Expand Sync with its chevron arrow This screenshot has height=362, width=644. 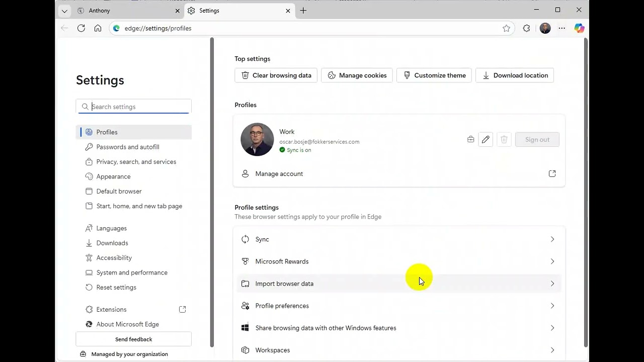pyautogui.click(x=552, y=239)
